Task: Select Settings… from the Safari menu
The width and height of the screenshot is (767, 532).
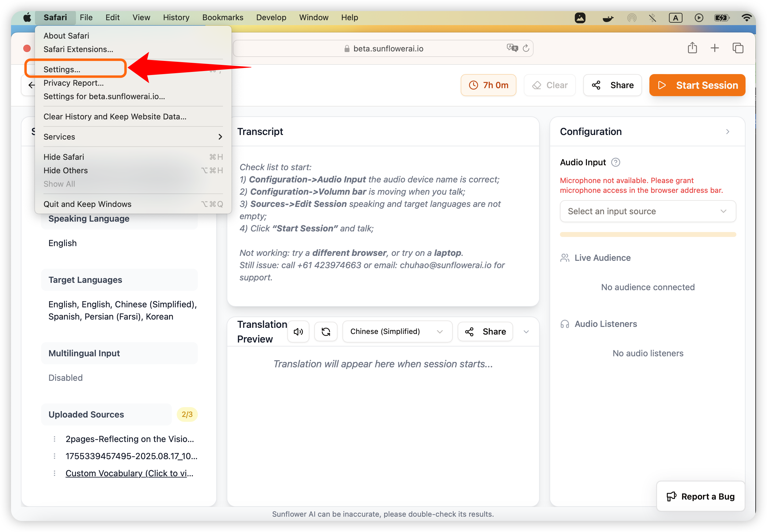Action: click(62, 69)
